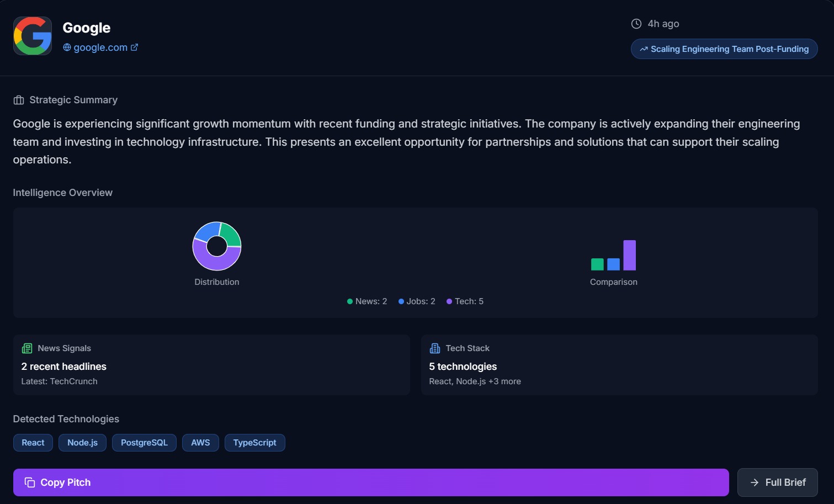The width and height of the screenshot is (834, 504).
Task: Click the trending arrow icon in the badge
Action: 644,49
